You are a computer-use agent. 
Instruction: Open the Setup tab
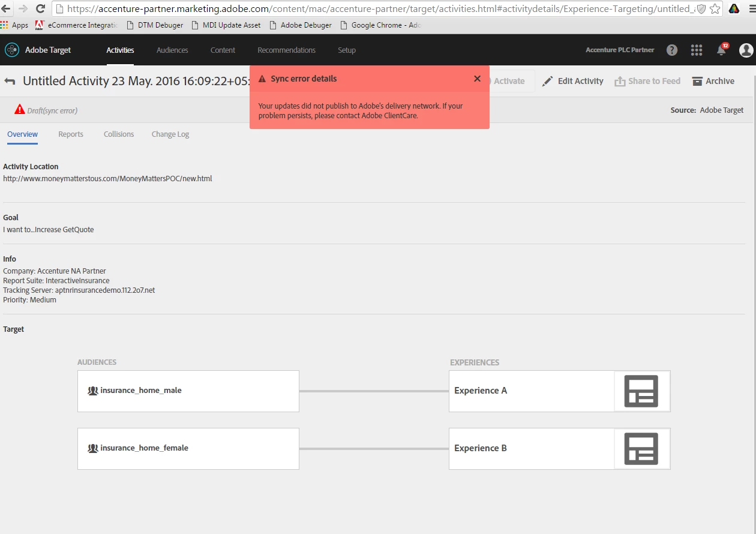347,50
